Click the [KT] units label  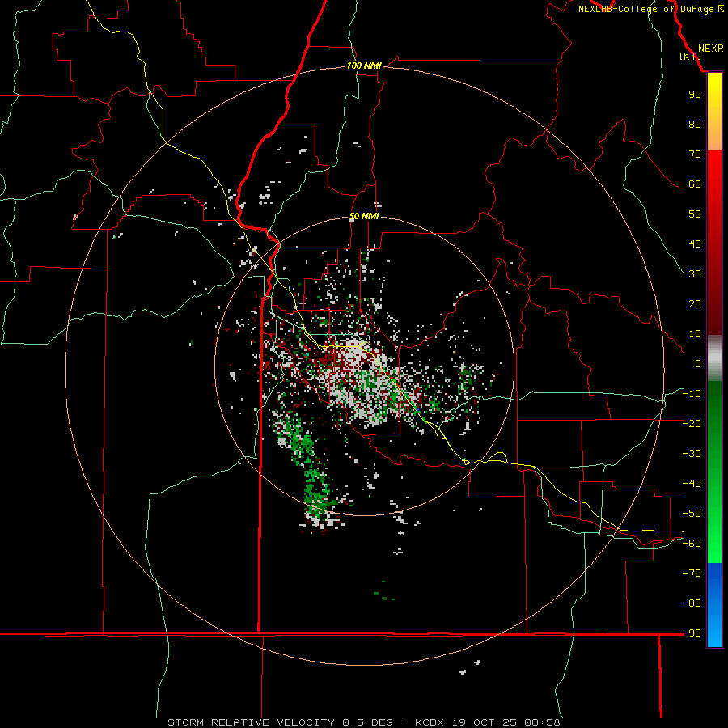click(691, 56)
